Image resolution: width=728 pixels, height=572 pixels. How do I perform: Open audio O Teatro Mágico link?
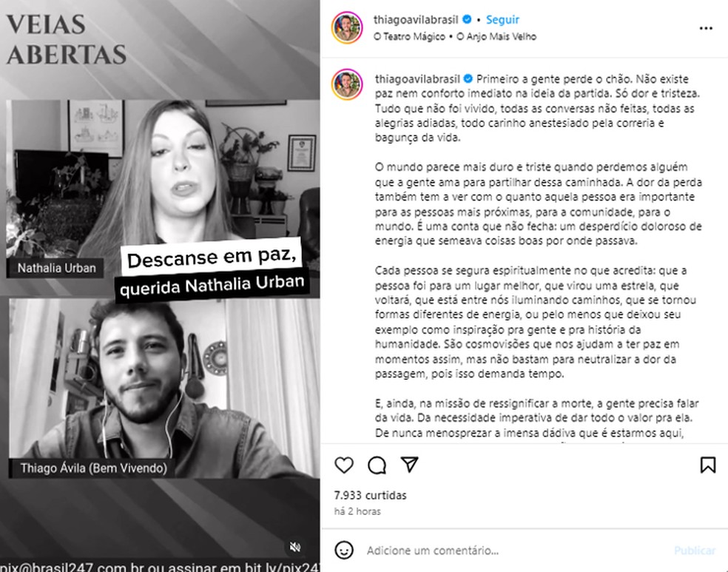point(409,37)
